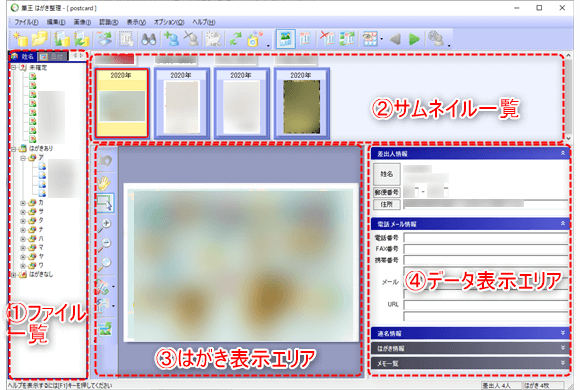The height and width of the screenshot is (390, 580).
Task: Click the green next arrow icon
Action: (414, 39)
